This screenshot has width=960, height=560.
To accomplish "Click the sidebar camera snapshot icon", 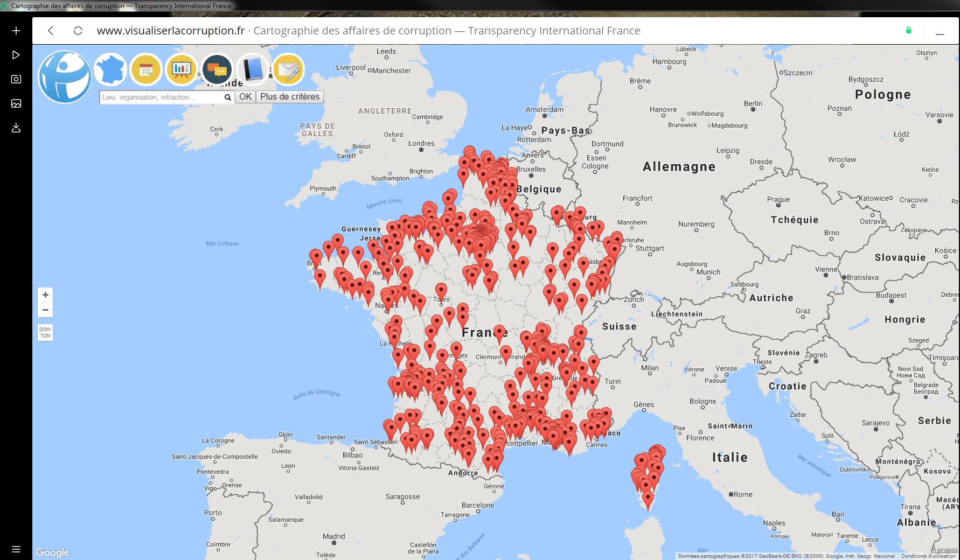I will pyautogui.click(x=16, y=79).
